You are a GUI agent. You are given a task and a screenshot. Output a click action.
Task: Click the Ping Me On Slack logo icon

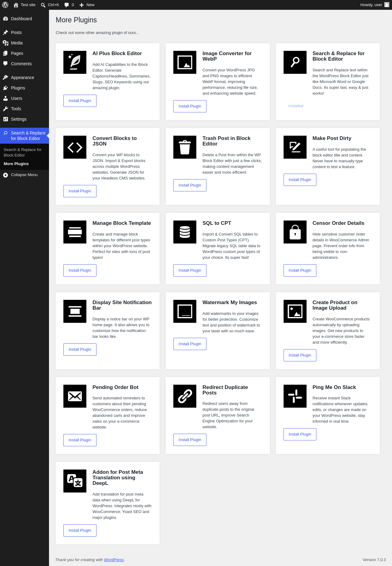(295, 396)
